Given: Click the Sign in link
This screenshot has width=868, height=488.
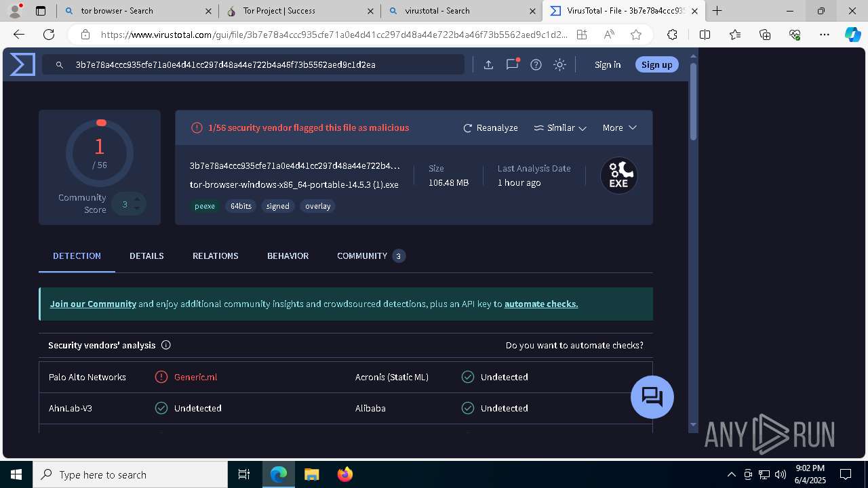Looking at the screenshot, I should click(x=608, y=64).
